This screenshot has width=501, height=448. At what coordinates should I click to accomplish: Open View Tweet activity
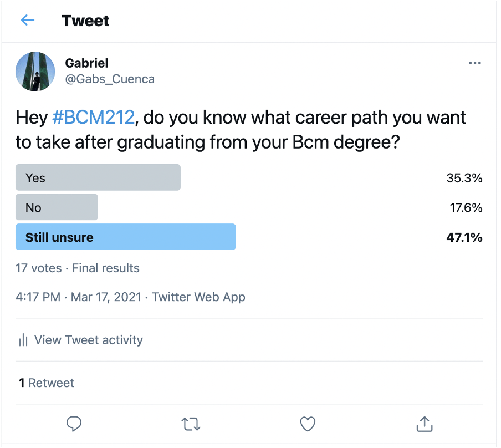(x=89, y=340)
